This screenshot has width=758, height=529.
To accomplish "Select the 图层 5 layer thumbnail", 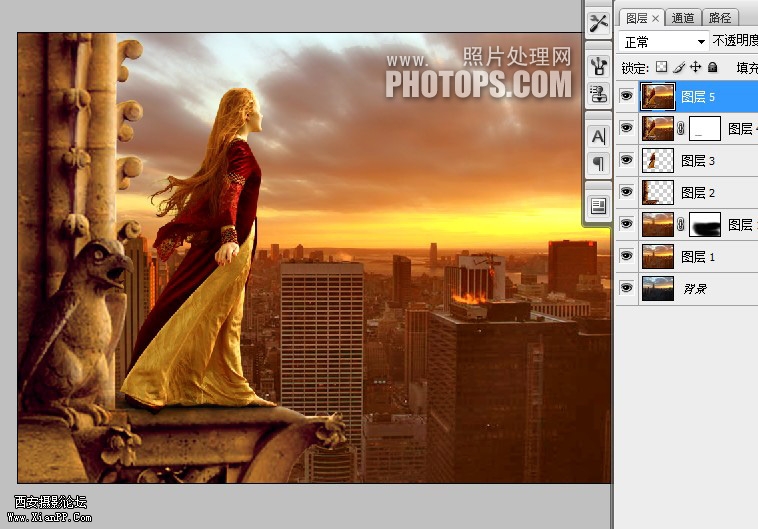I will [x=657, y=96].
